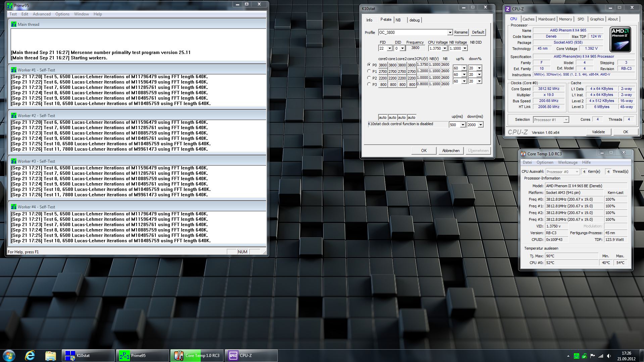Toggle the core2 auto button in K10stat
This screenshot has width=644, height=362.
click(x=402, y=117)
